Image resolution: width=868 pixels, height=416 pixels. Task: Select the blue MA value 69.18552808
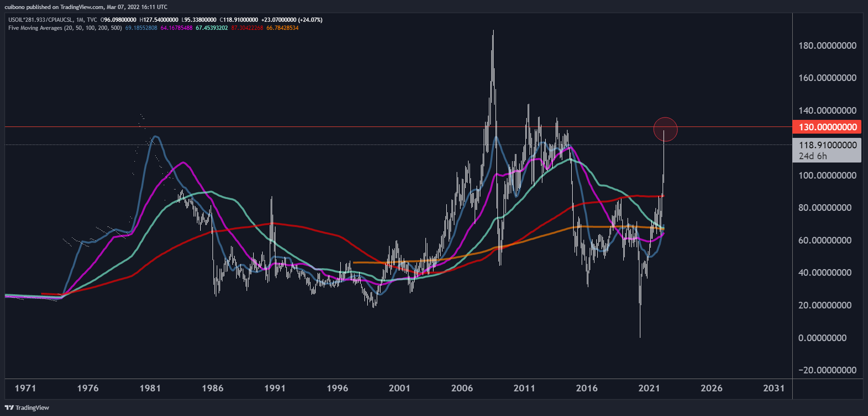[x=141, y=28]
